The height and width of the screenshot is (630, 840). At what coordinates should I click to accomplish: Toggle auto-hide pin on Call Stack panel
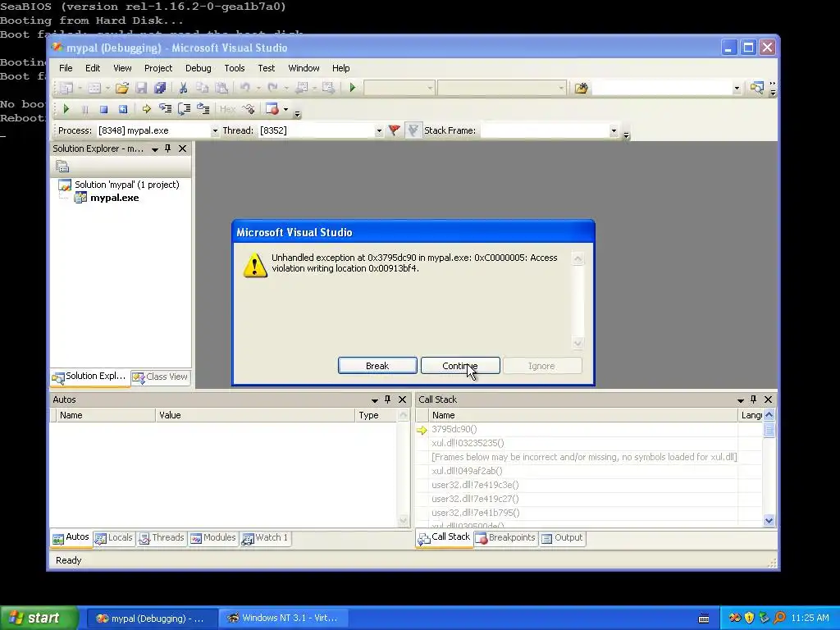pyautogui.click(x=754, y=399)
